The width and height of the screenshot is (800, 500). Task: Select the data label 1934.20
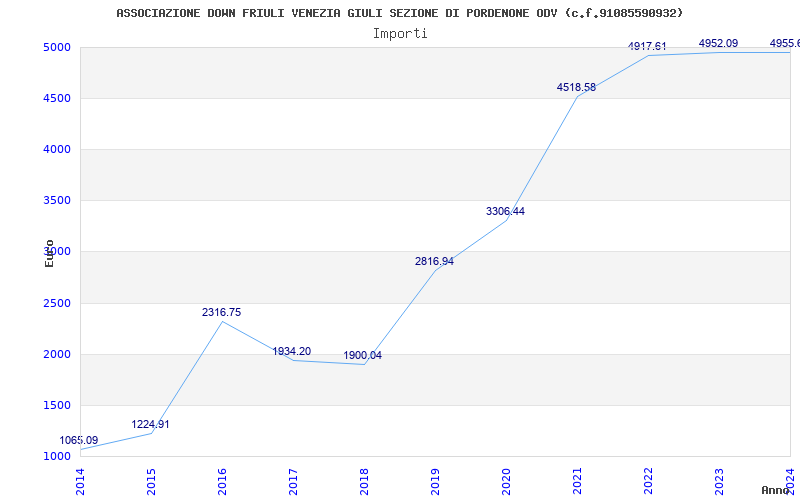click(291, 352)
